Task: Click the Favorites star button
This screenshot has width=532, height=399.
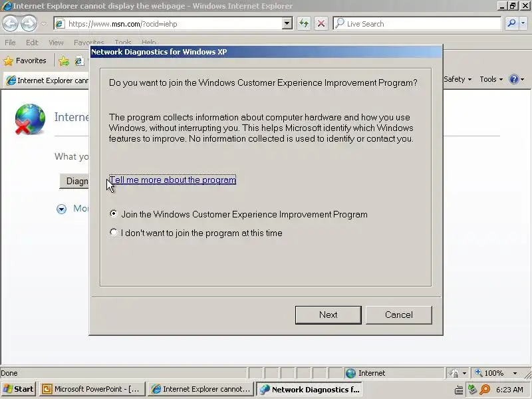Action: [x=25, y=61]
